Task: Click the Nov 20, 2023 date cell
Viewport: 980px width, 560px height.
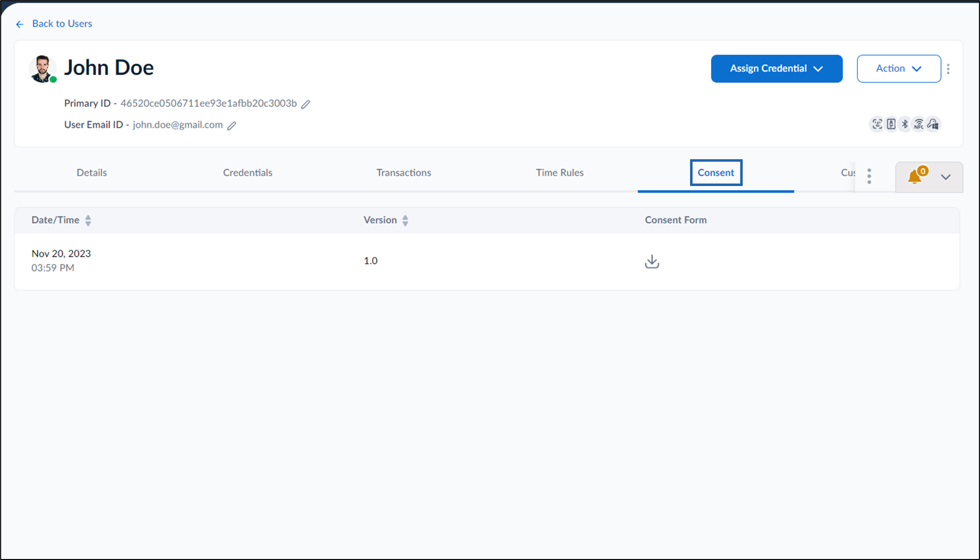Action: [61, 253]
